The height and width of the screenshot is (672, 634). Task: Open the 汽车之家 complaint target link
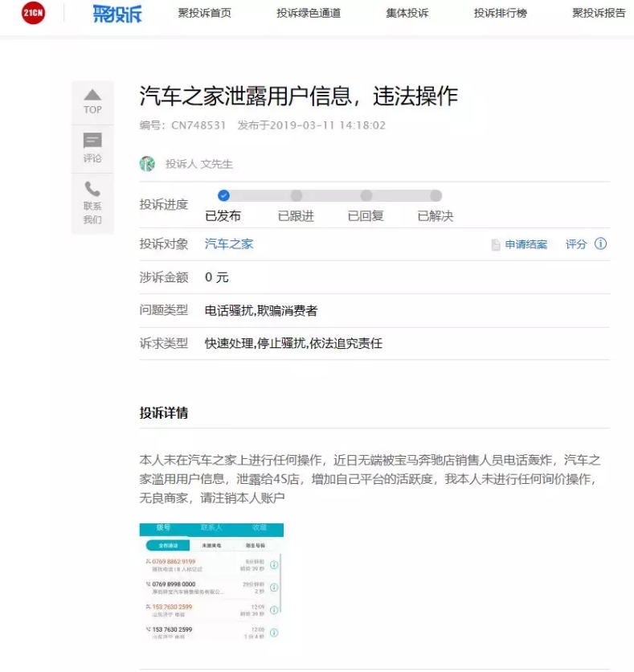point(229,244)
